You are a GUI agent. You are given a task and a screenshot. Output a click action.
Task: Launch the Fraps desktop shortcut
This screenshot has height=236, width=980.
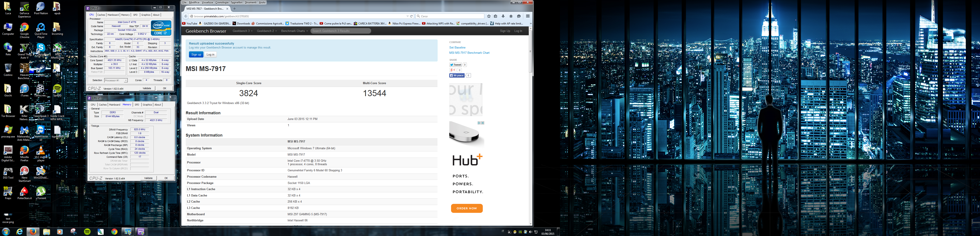8,193
